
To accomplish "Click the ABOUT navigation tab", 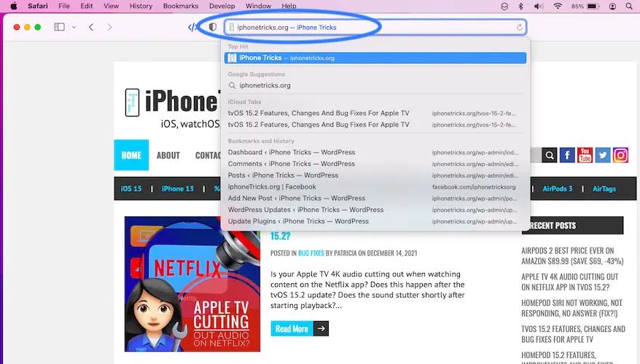I will [x=168, y=155].
